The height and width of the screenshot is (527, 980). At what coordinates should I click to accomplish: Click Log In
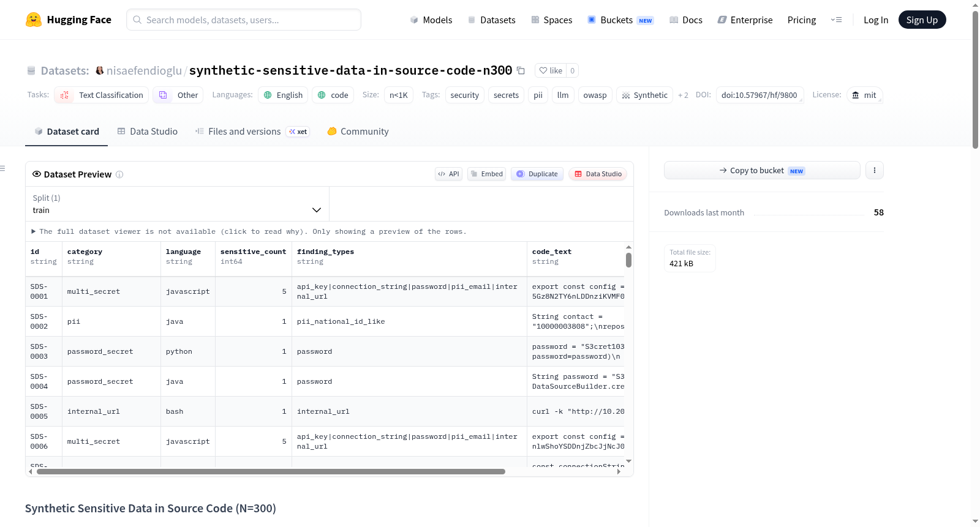point(876,20)
